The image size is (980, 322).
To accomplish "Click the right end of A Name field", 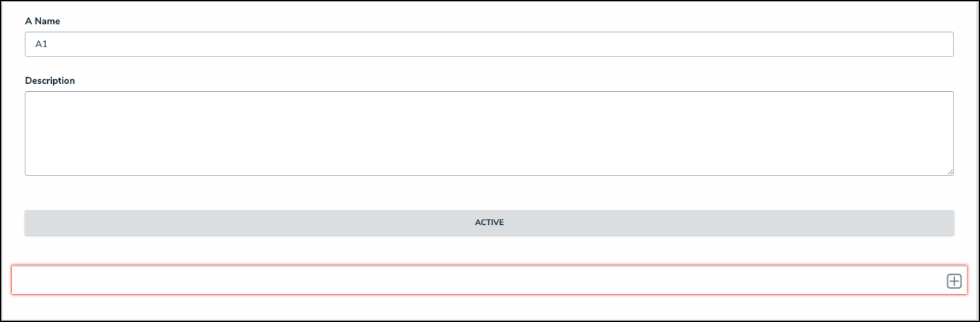I will pos(938,45).
